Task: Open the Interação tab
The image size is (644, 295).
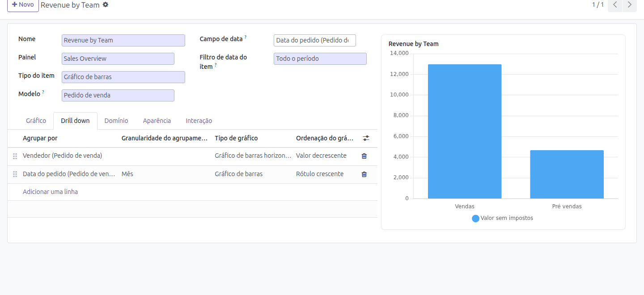Action: pyautogui.click(x=199, y=121)
